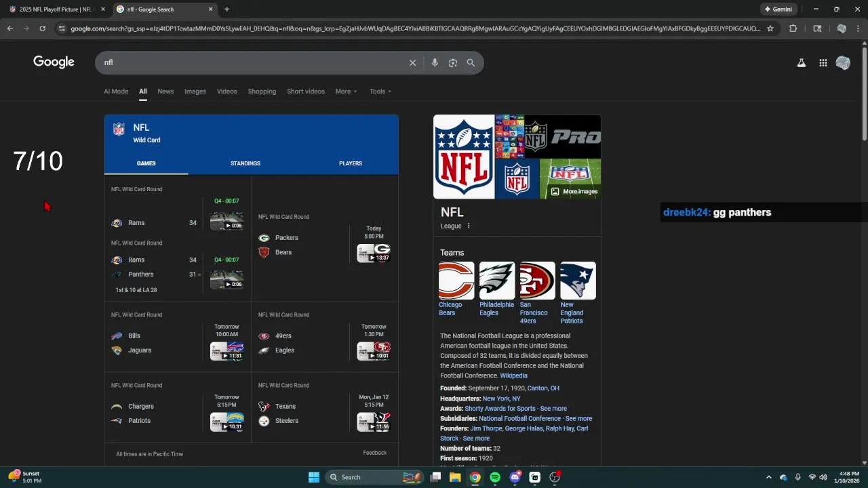Screen dimensions: 868x488
Task: Show hidden system tray icons
Action: 768,477
